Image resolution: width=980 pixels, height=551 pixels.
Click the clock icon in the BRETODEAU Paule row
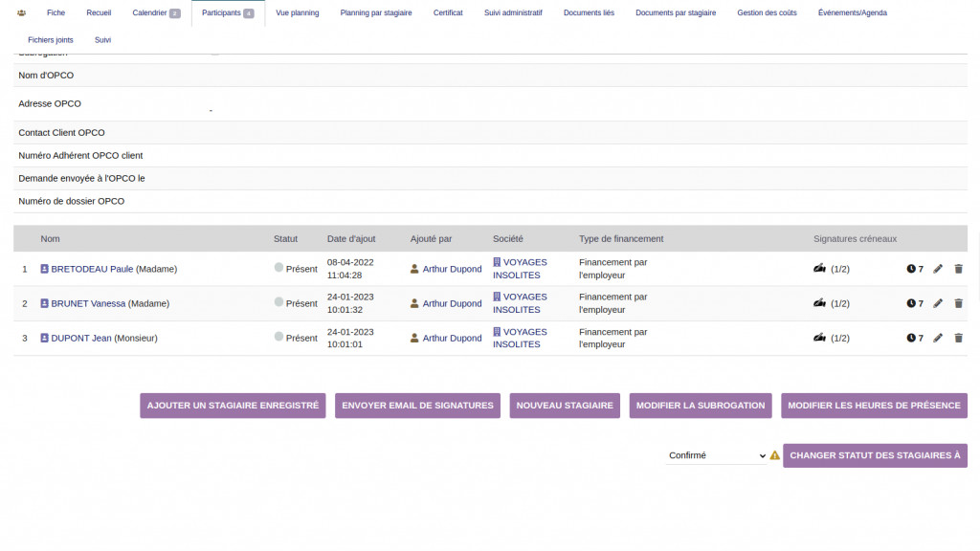(x=911, y=269)
